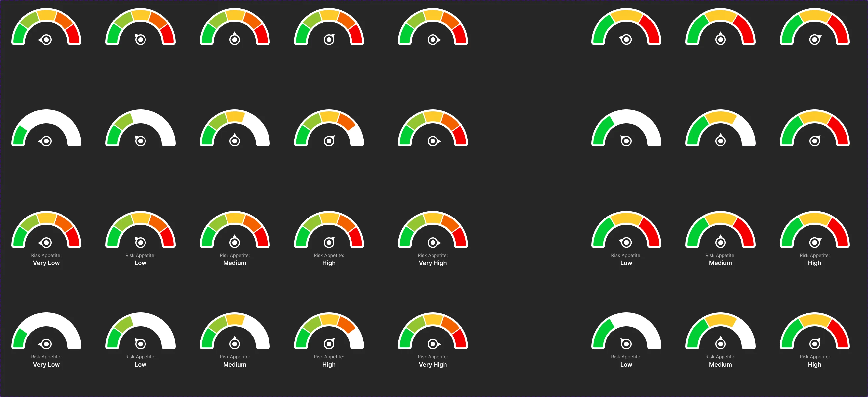Screen dimensions: 868x397
Task: Click the fully colored three-segment gauge labeled Medium
Action: coord(721,230)
